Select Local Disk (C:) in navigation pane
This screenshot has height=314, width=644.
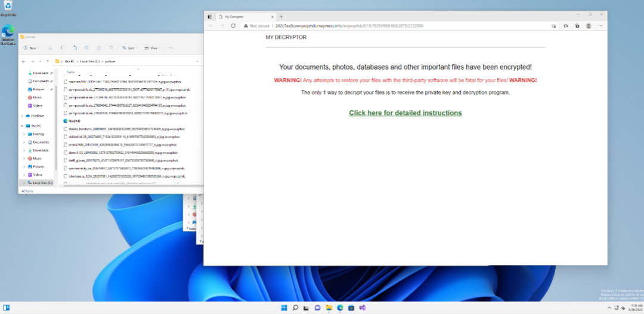tap(39, 183)
